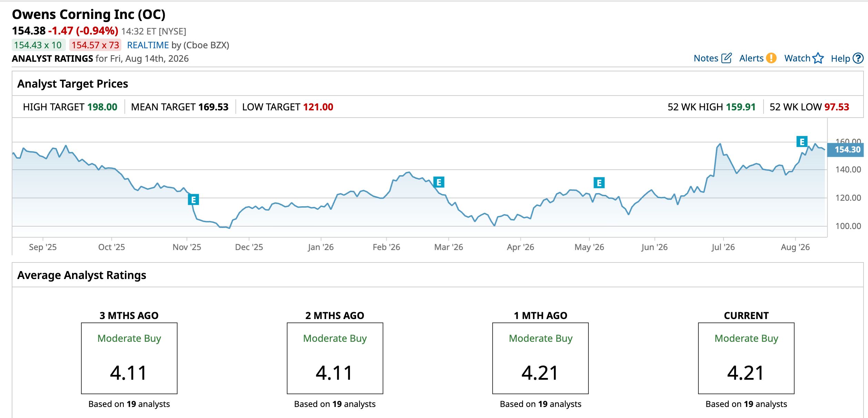This screenshot has width=868, height=418.
Task: Click the Jun '26 axis label
Action: [654, 247]
